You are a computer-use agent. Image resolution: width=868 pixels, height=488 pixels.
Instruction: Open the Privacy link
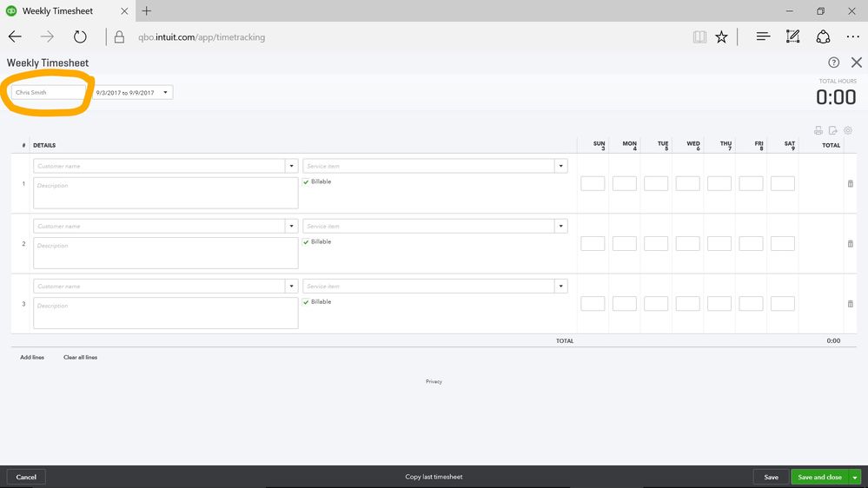(x=434, y=382)
